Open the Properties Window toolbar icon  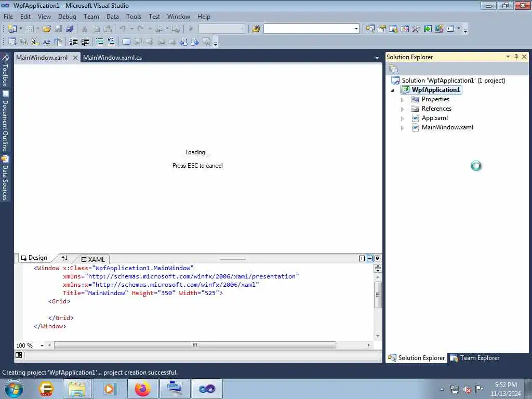click(x=382, y=29)
